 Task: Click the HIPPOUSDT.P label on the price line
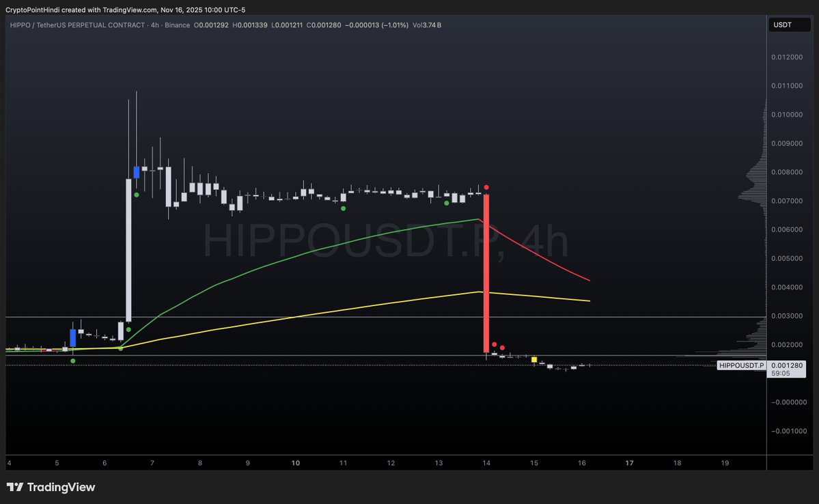point(741,365)
